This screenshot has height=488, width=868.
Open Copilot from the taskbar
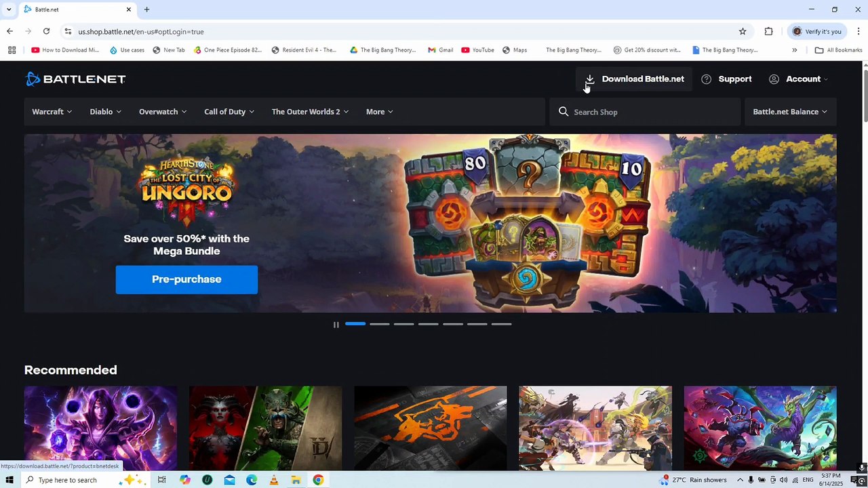[x=185, y=480]
